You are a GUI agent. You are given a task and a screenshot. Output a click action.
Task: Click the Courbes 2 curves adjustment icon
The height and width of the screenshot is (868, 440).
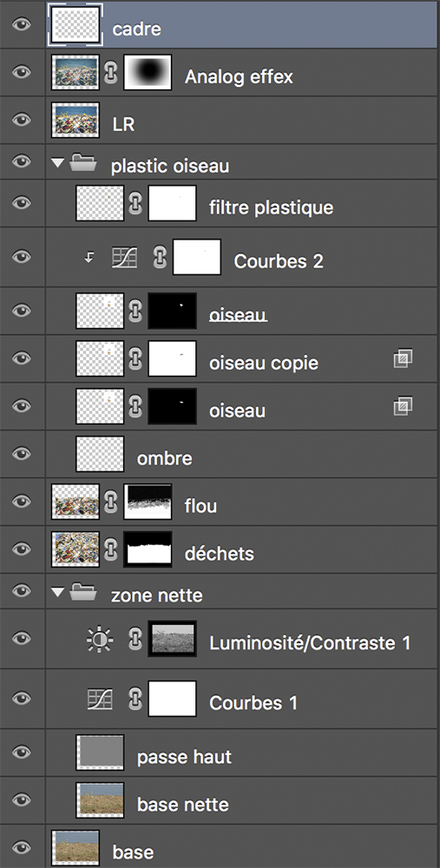click(124, 258)
